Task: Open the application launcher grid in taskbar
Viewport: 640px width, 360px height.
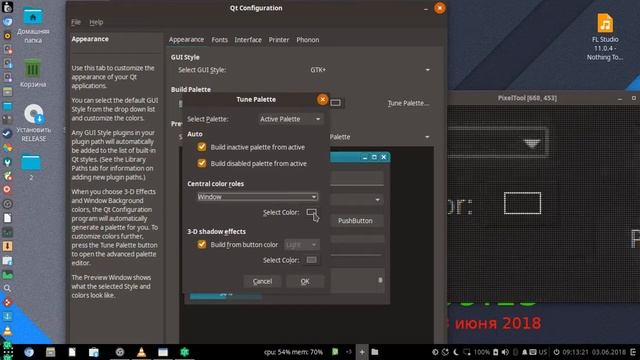Action: (8, 352)
